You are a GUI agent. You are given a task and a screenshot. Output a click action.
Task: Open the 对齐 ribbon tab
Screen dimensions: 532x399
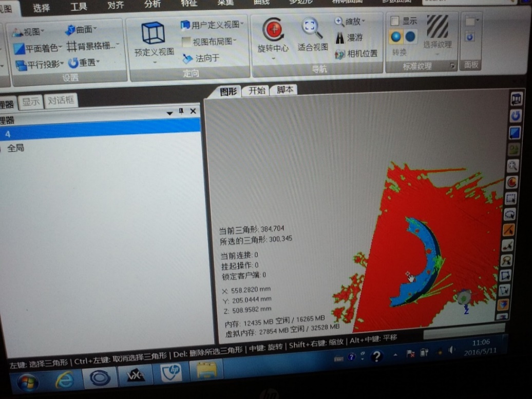click(x=116, y=5)
